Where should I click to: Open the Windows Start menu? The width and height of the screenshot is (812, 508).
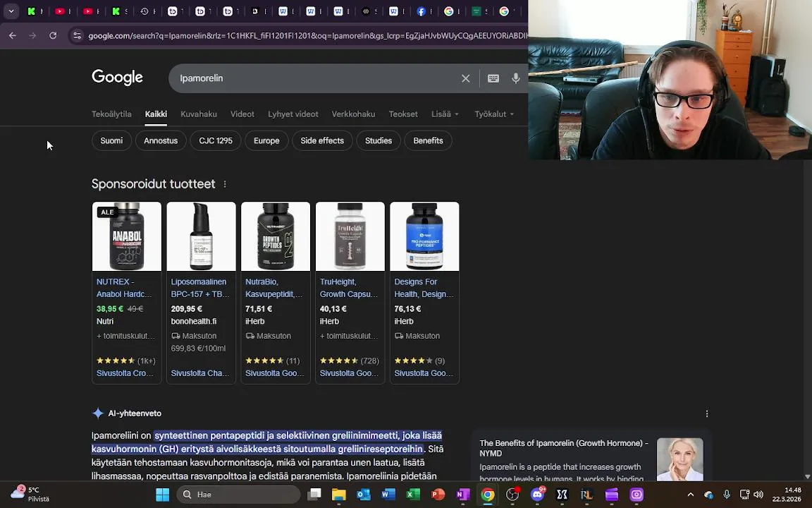point(163,495)
